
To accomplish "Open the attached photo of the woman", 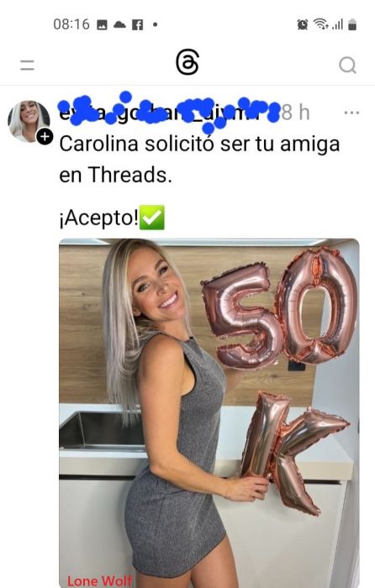I will tap(209, 413).
